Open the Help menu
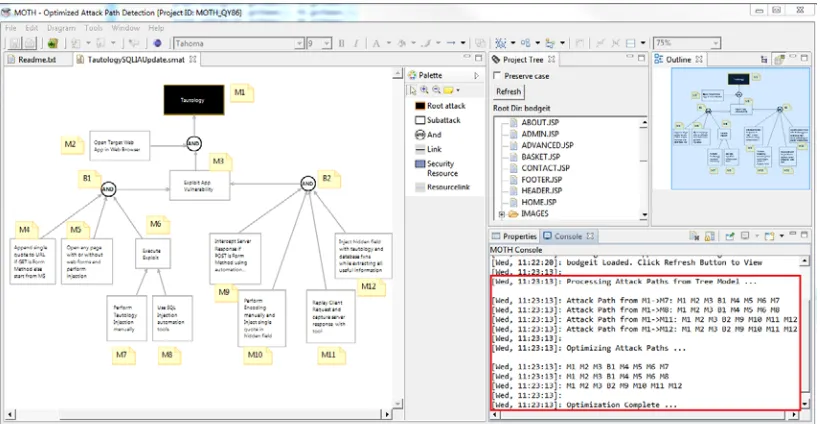The width and height of the screenshot is (820, 424). [156, 28]
